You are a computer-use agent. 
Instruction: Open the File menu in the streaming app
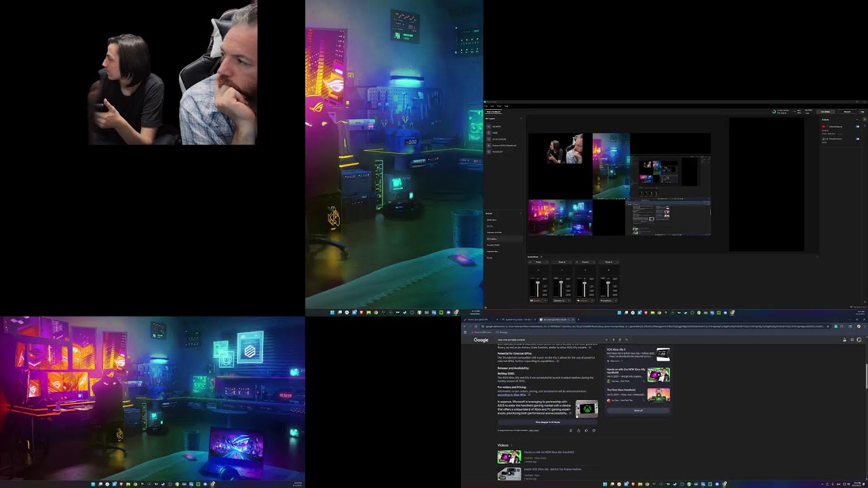486,106
